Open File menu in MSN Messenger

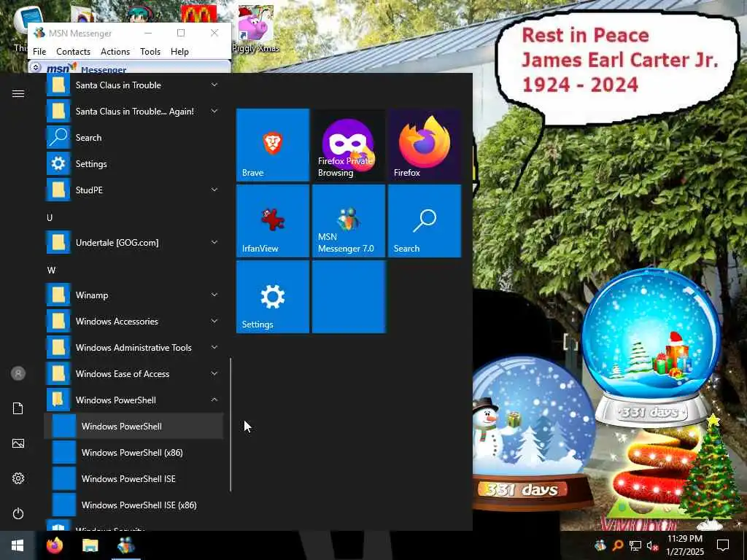[39, 52]
